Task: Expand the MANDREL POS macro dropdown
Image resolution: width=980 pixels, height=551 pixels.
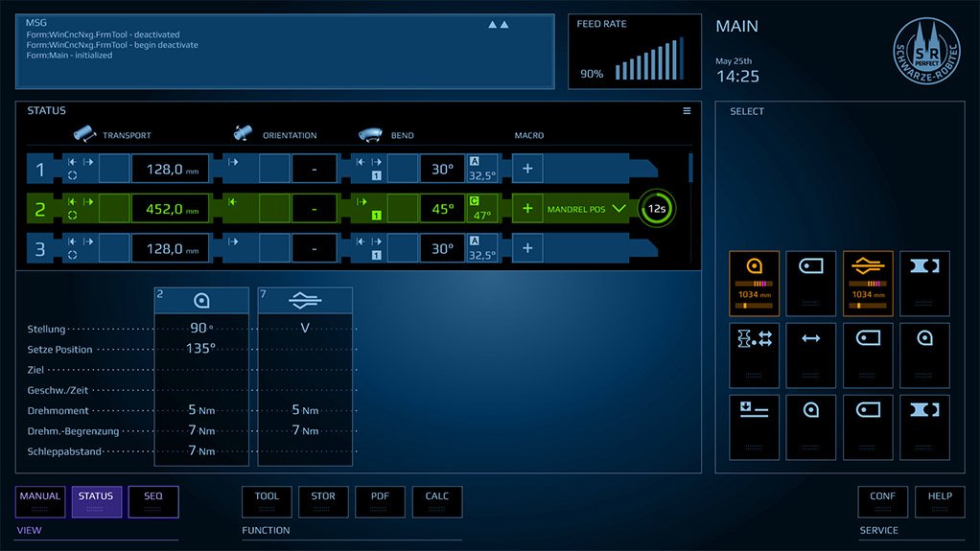Action: point(618,209)
